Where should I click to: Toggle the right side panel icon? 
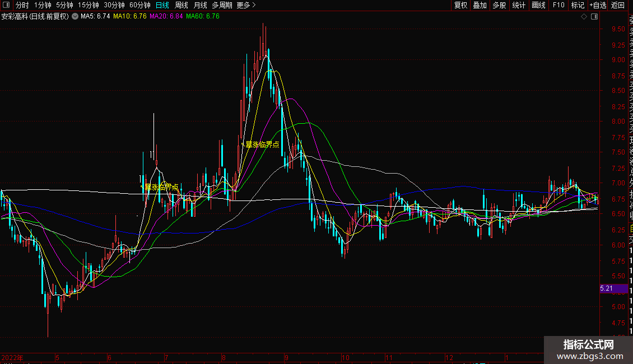point(594,17)
